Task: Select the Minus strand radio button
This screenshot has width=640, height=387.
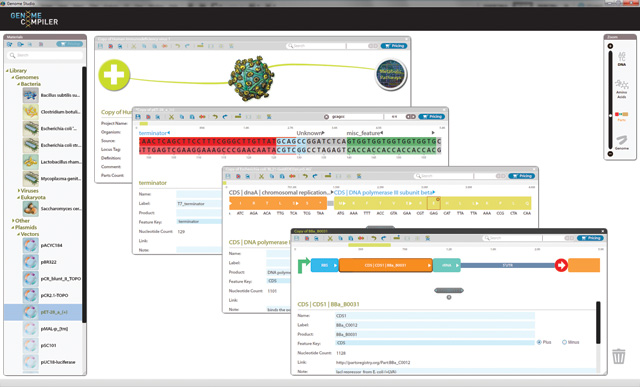Action: tap(564, 342)
